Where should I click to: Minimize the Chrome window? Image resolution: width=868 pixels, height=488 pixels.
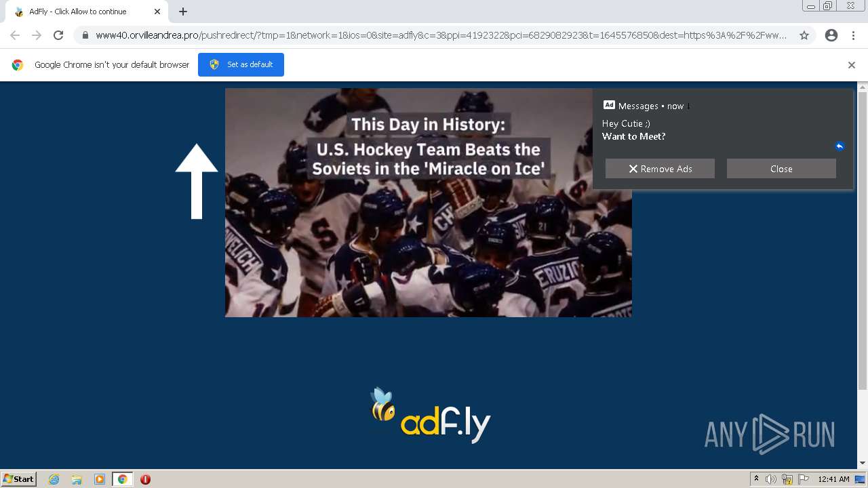coord(811,6)
